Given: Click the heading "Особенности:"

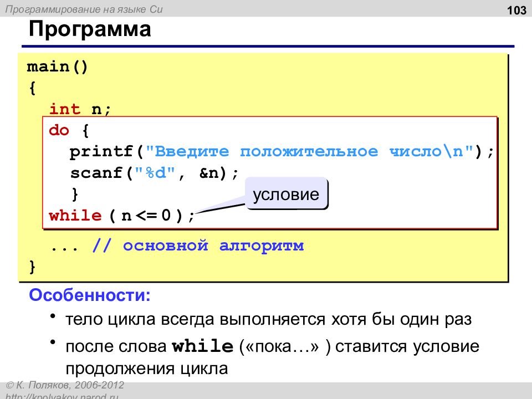Looking at the screenshot, I should pos(90,295).
